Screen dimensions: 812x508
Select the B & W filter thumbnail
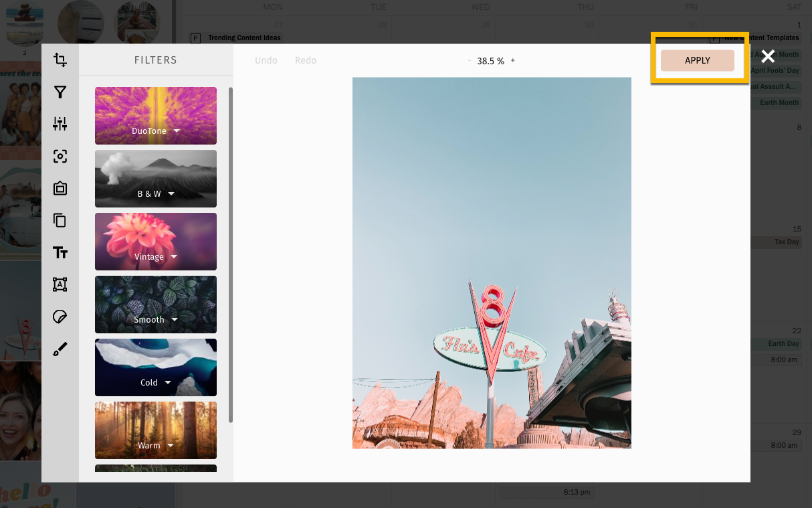tap(156, 179)
